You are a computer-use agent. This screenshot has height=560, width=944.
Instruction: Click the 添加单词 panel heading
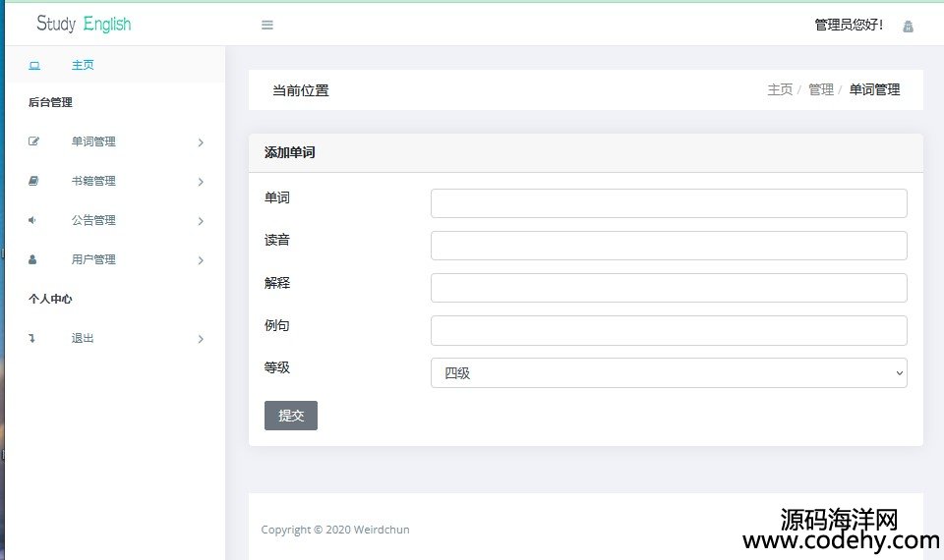[x=289, y=153]
